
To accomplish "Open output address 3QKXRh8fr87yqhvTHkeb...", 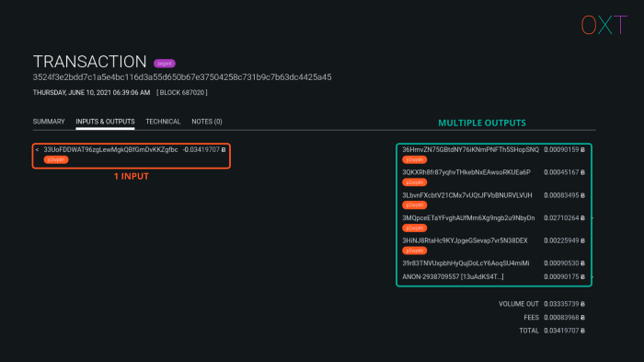I will (x=466, y=172).
